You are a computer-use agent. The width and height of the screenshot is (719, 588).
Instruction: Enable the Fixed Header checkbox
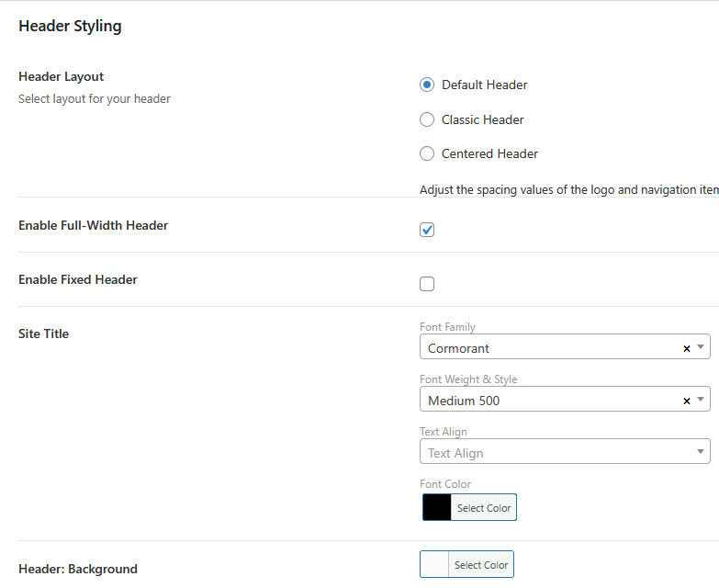point(427,284)
